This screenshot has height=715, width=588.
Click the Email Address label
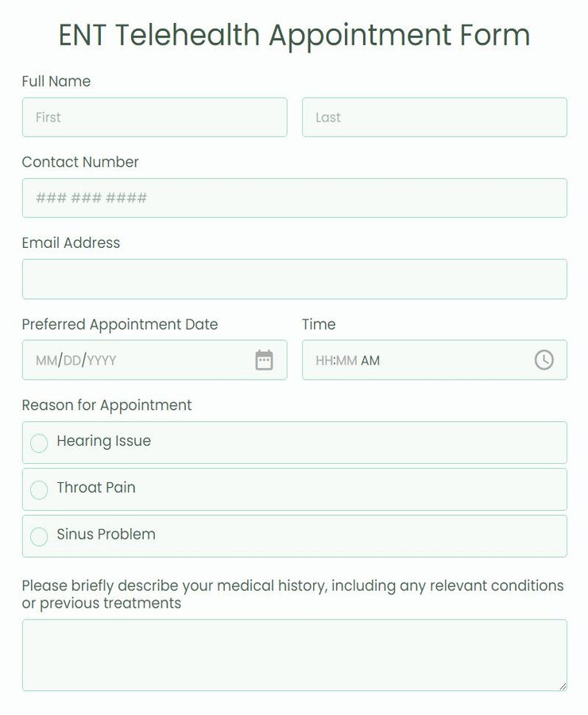[71, 243]
